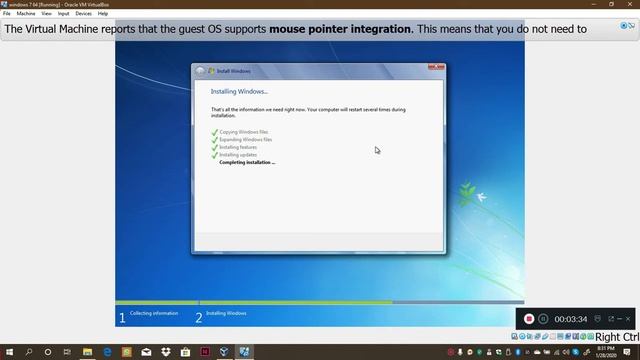Click the hard disk activity indicator in VirtualBox status bar

515,336
